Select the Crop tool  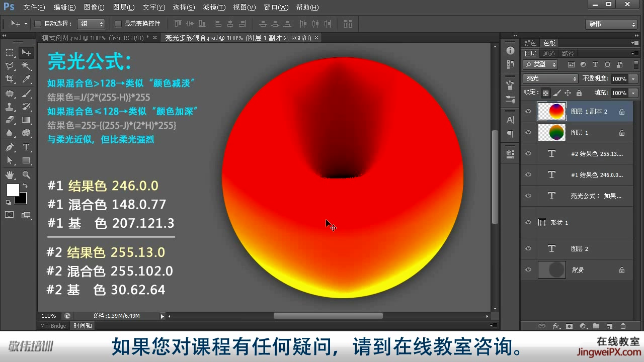click(x=9, y=78)
